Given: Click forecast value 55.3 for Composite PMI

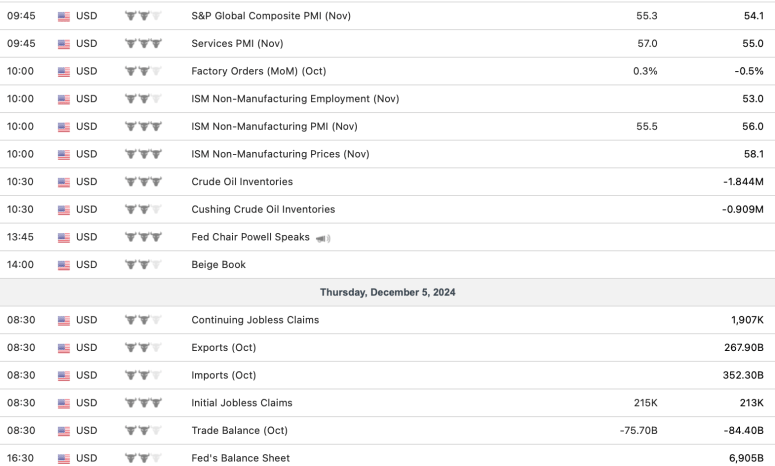Looking at the screenshot, I should pyautogui.click(x=646, y=16).
